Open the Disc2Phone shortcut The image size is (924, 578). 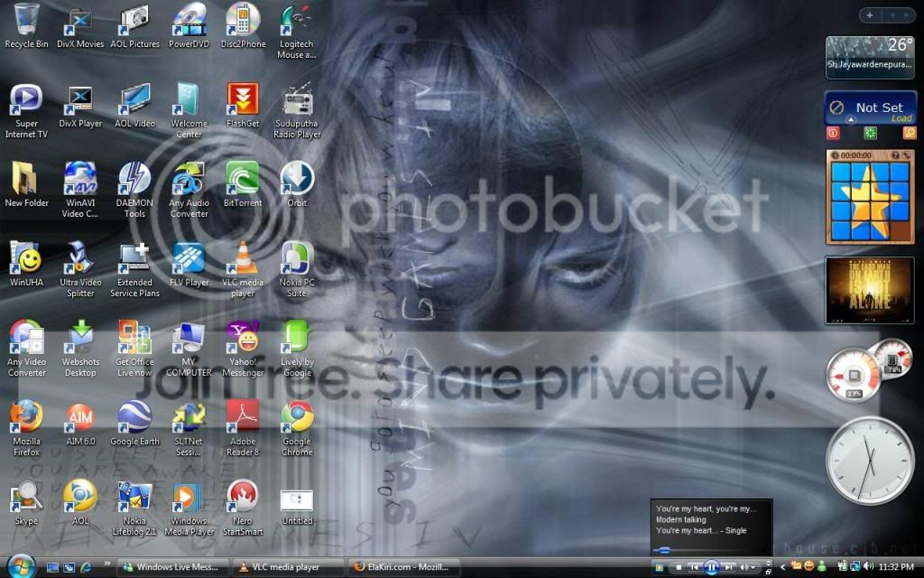click(243, 25)
